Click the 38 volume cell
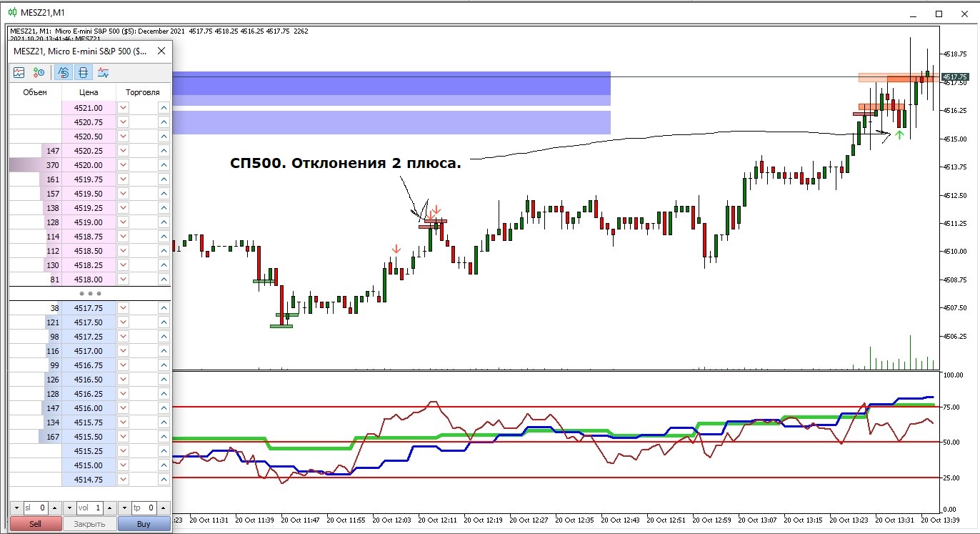Screen dimensions: 980x534 pos(35,308)
